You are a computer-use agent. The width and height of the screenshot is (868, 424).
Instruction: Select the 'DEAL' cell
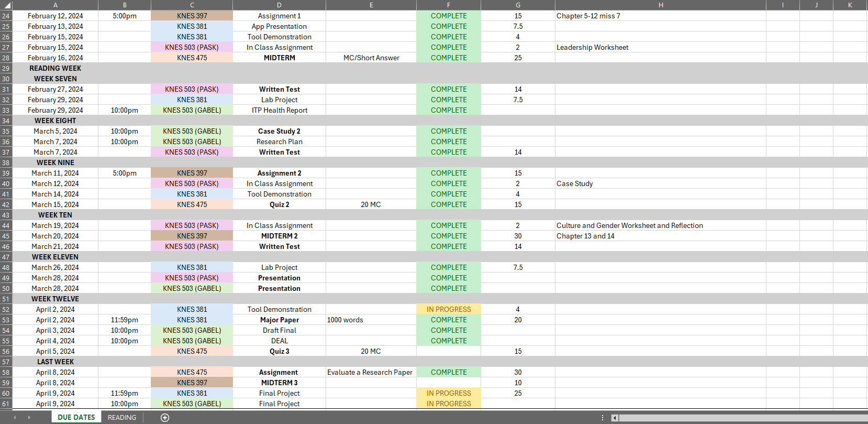(279, 341)
